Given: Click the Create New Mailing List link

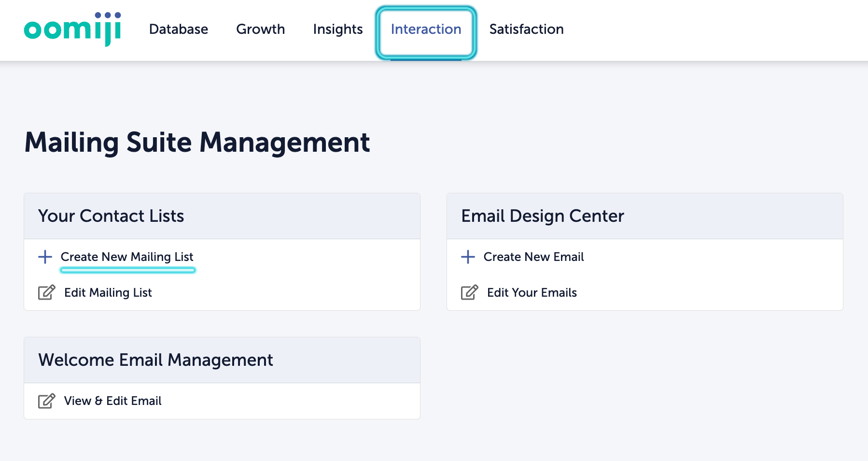Looking at the screenshot, I should (127, 257).
